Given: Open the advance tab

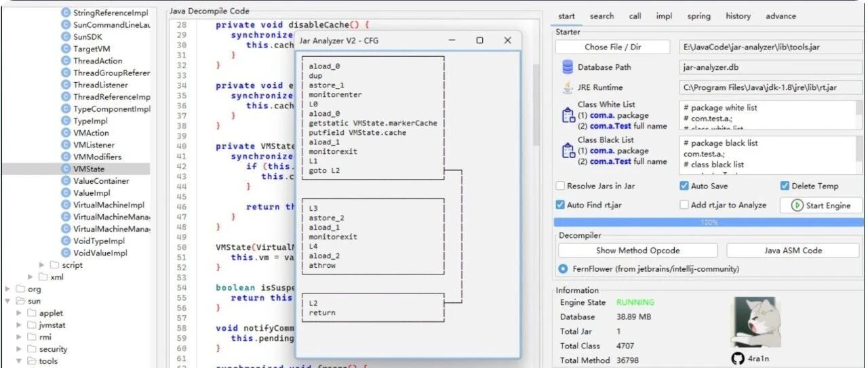Looking at the screenshot, I should [781, 16].
